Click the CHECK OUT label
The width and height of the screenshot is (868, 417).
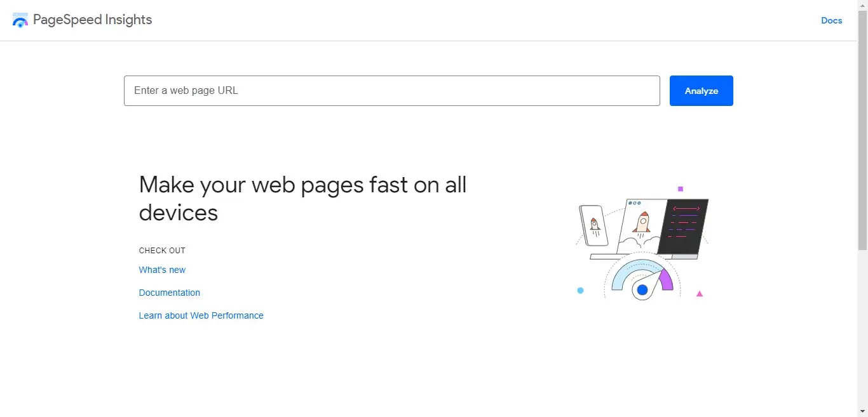(x=162, y=251)
